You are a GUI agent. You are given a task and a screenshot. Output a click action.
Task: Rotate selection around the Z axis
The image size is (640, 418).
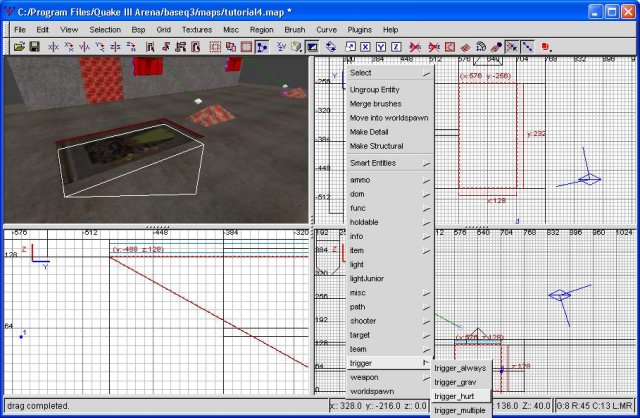(x=131, y=47)
